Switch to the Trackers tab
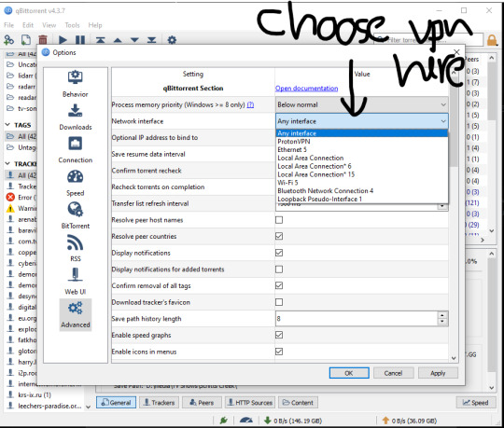The width and height of the screenshot is (504, 428). tap(159, 403)
